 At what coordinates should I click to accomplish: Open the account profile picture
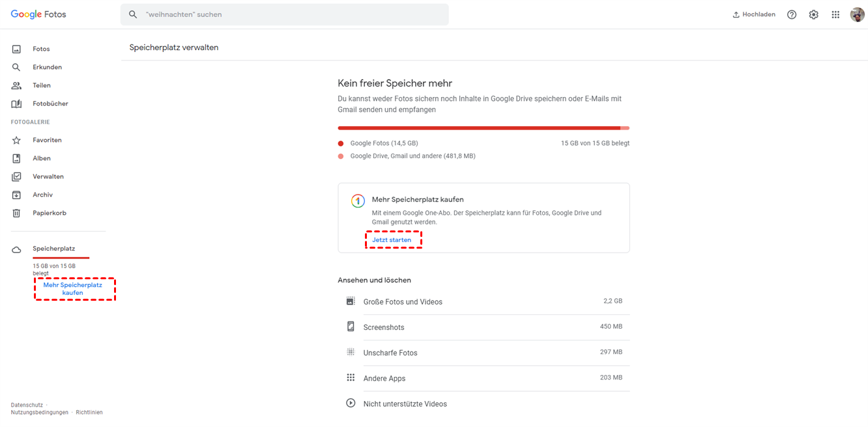pyautogui.click(x=857, y=14)
